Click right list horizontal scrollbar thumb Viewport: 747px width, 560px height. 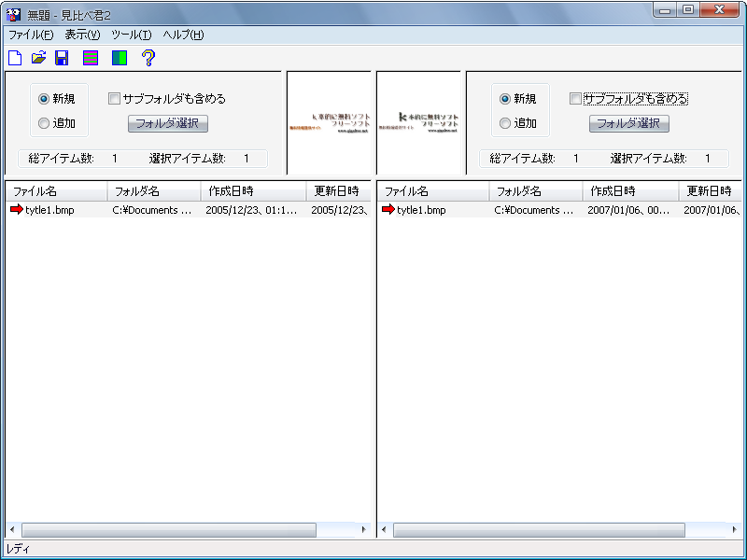[539, 529]
